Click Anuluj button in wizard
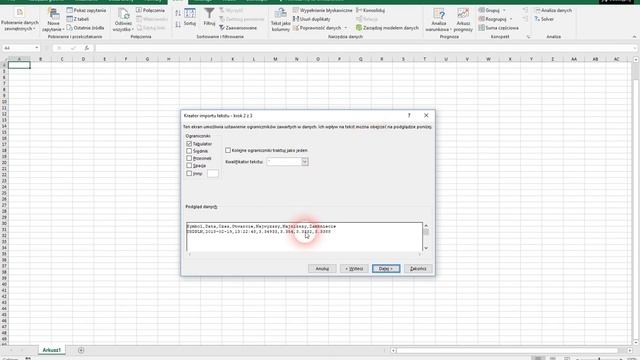640x360 pixels. point(322,269)
